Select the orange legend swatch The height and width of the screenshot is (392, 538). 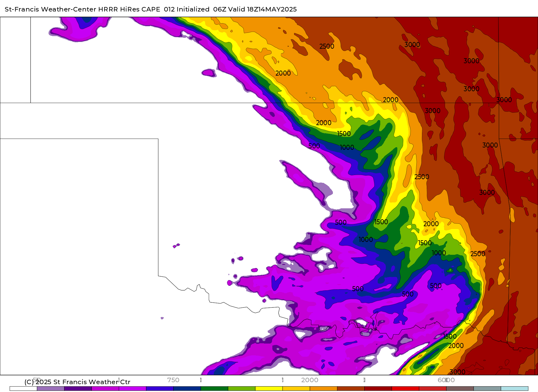point(324,389)
